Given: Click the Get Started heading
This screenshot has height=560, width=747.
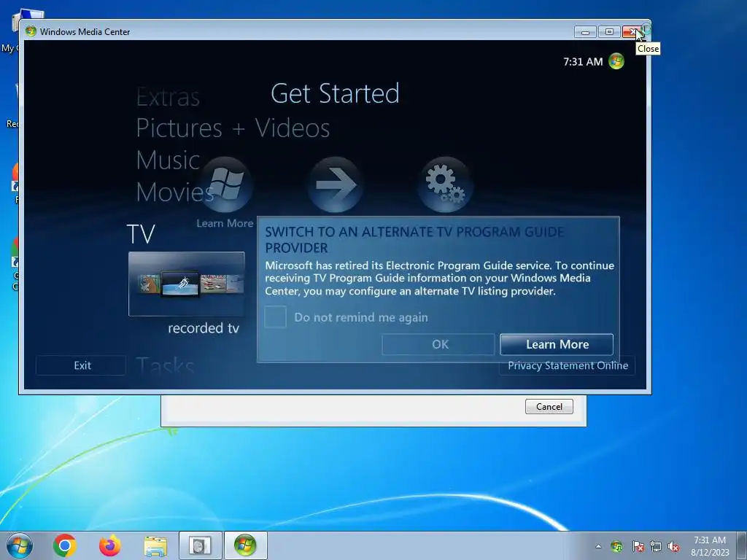Looking at the screenshot, I should (x=335, y=93).
